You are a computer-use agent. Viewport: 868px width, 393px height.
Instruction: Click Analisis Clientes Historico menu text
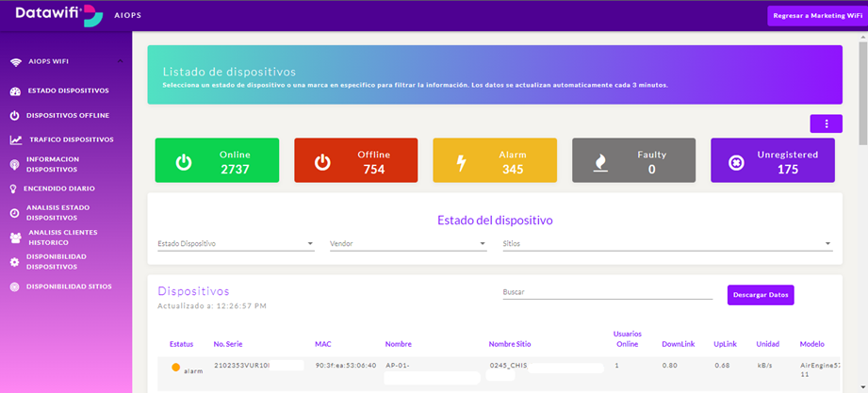[62, 237]
